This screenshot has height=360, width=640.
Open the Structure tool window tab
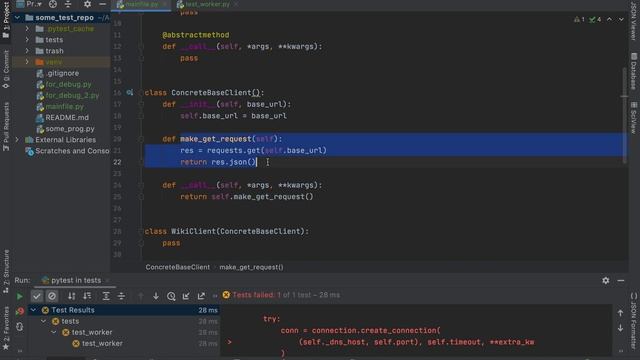[6, 271]
